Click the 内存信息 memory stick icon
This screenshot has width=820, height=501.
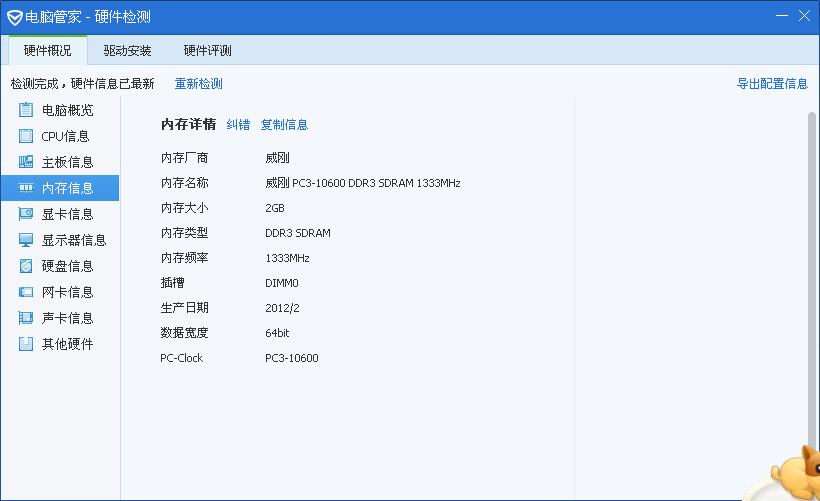26,188
